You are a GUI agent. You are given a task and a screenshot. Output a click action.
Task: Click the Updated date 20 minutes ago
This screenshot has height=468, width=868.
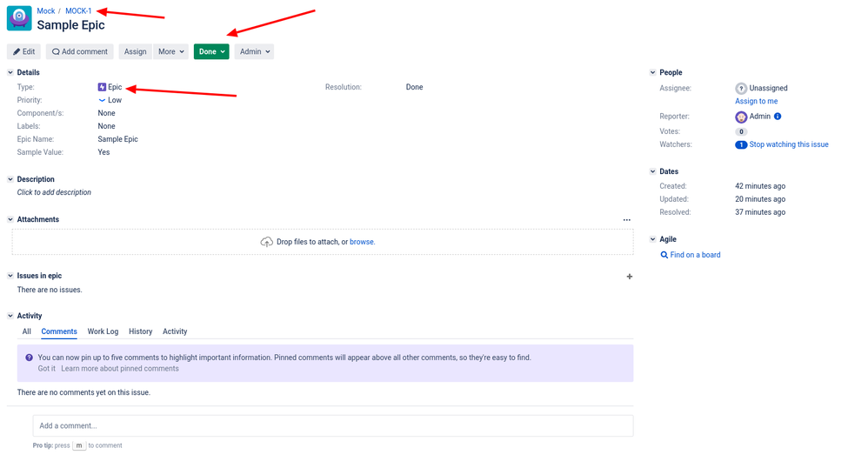pos(760,199)
